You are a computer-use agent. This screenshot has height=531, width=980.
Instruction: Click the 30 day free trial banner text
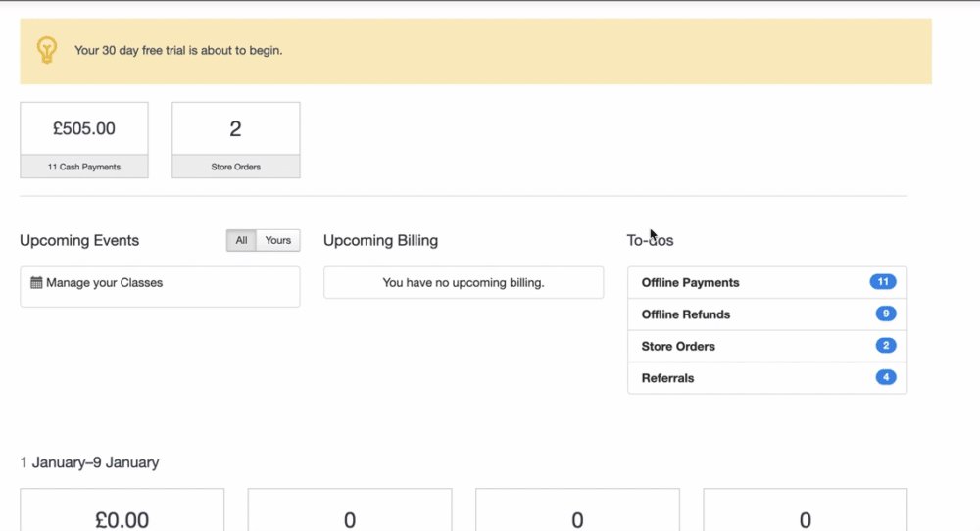[x=178, y=50]
